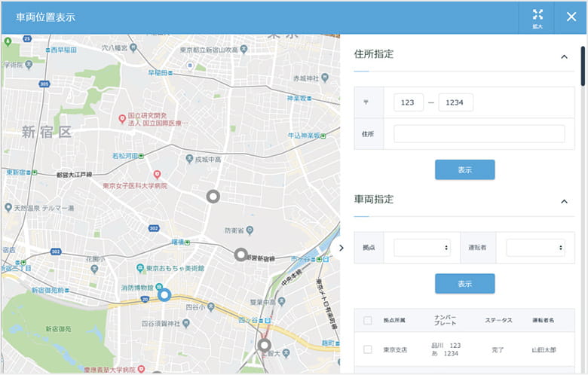Click the 慶應義塾大学病院 red pin
The height and width of the screenshot is (375, 588).
pyautogui.click(x=141, y=369)
